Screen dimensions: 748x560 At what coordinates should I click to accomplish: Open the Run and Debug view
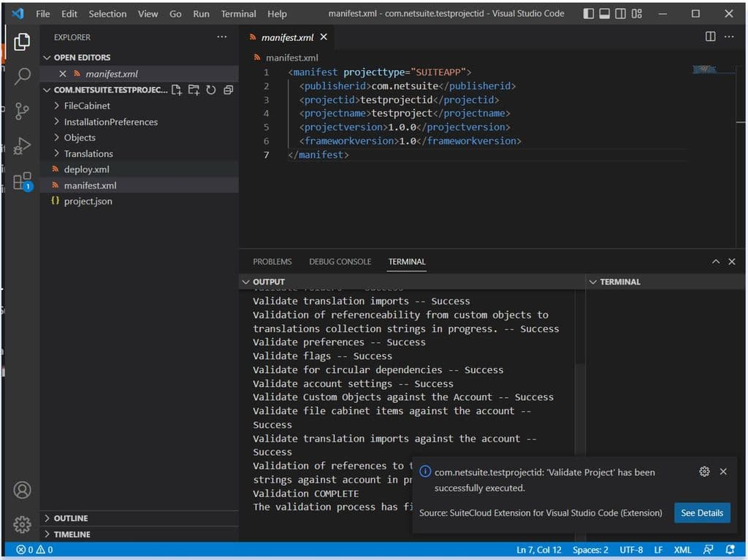pos(22,146)
